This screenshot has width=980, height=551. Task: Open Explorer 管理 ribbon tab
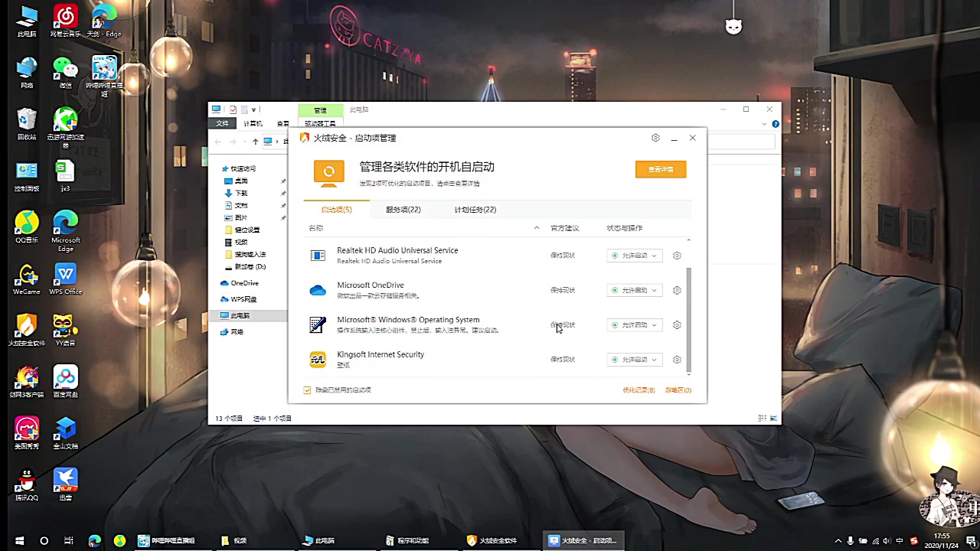(320, 110)
